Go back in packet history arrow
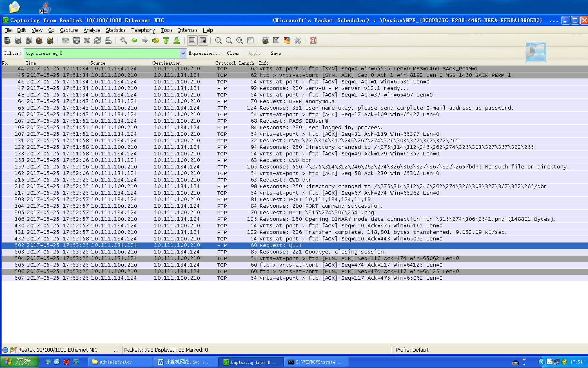This screenshot has width=588, height=368. [134, 40]
